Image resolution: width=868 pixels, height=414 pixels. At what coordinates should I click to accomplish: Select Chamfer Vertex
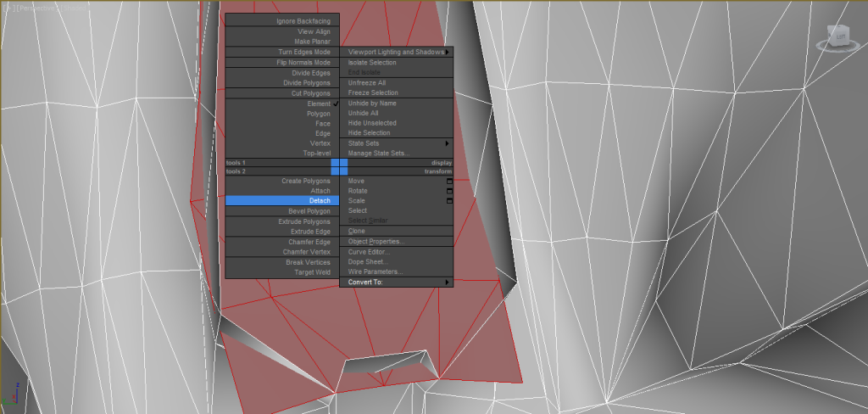(x=282, y=252)
